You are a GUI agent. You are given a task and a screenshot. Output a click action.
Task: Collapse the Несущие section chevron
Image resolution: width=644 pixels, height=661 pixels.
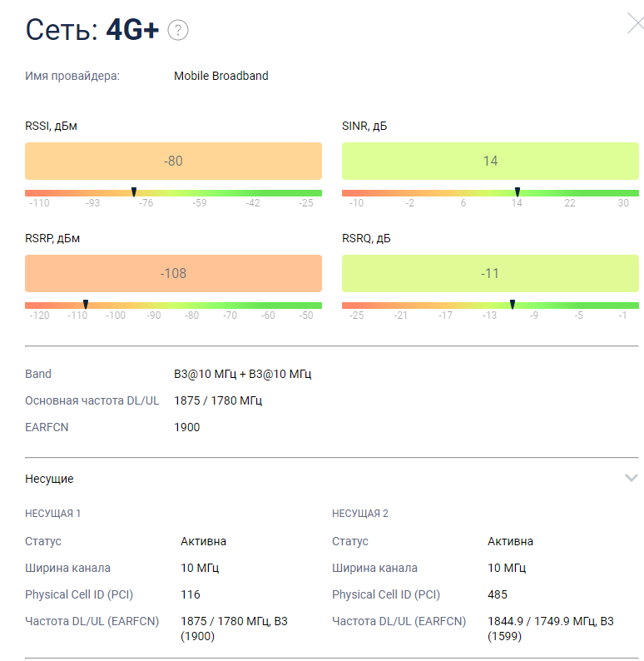[x=632, y=478]
